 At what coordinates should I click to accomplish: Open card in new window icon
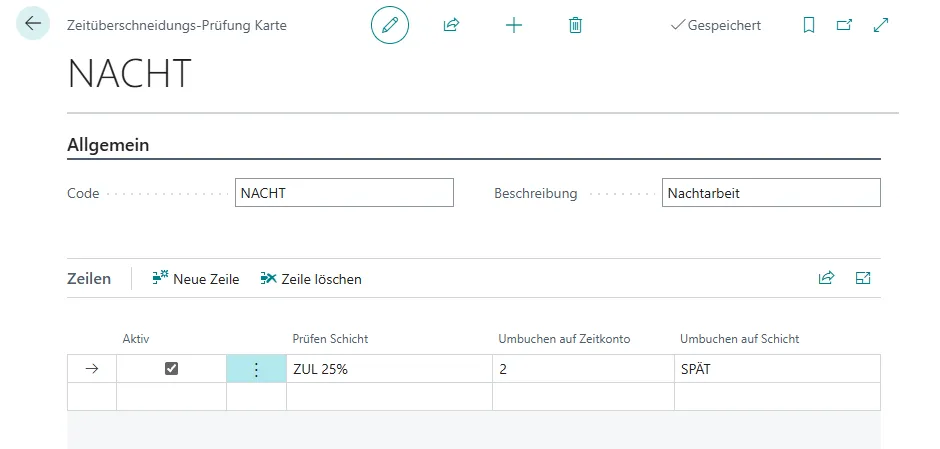pos(844,25)
